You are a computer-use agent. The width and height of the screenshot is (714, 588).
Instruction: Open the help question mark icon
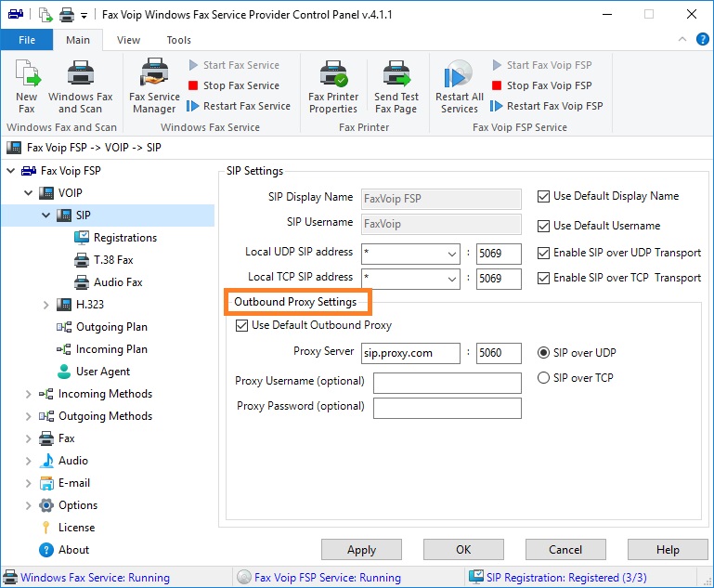point(702,40)
